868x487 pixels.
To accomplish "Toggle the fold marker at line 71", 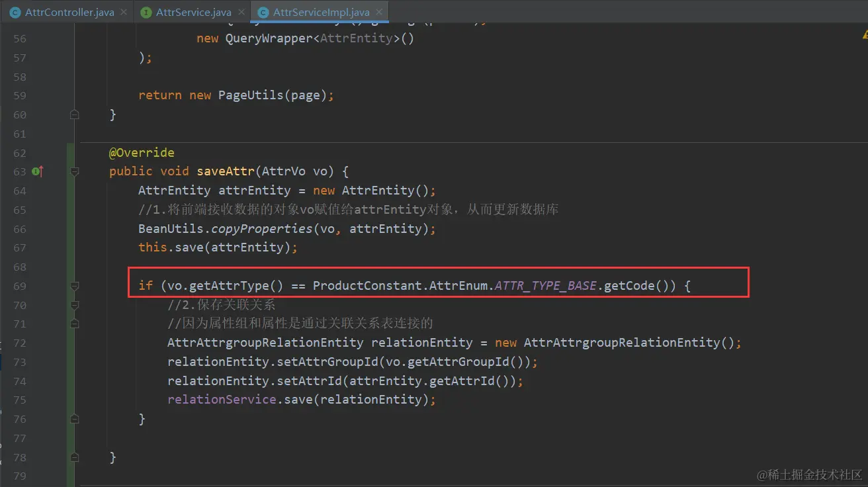I will (74, 324).
